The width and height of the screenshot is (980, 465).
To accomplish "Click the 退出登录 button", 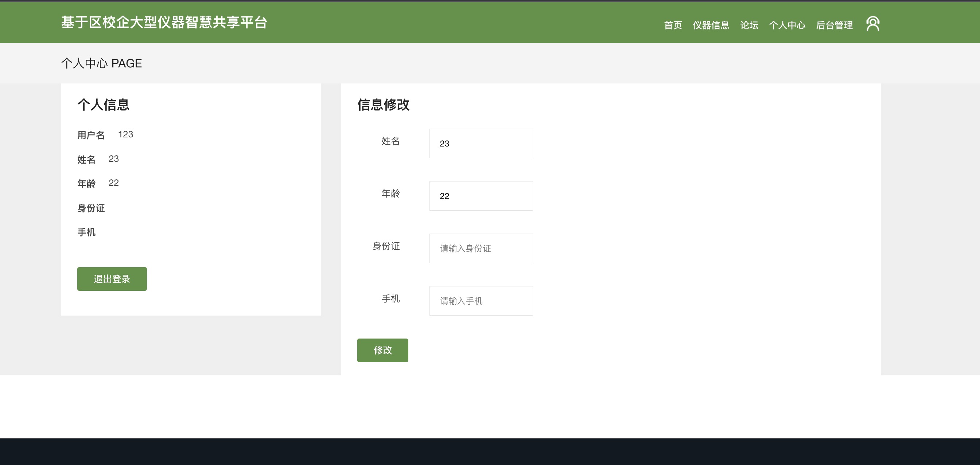I will click(x=112, y=279).
